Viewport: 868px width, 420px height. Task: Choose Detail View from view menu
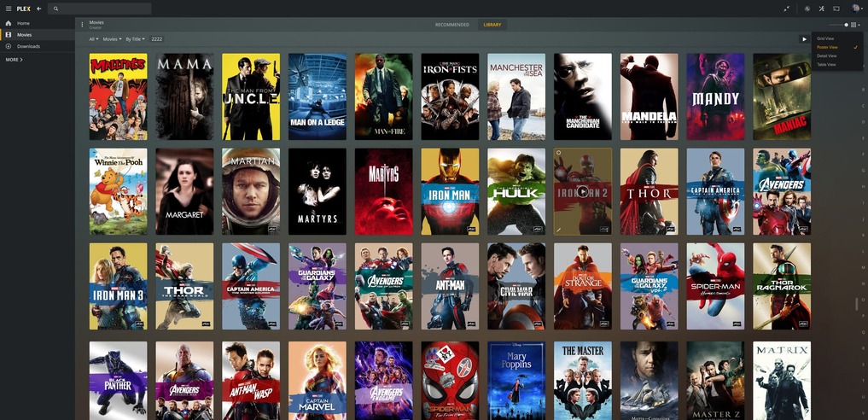pos(837,55)
